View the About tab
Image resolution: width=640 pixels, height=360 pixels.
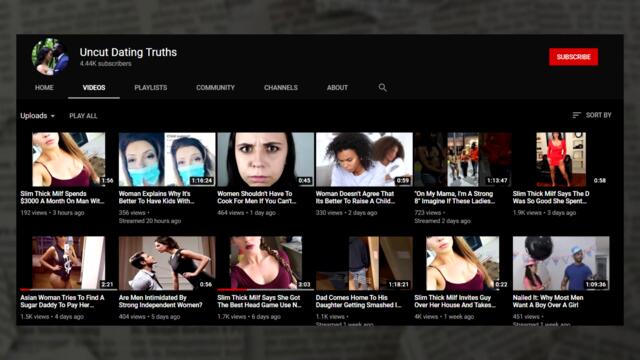tap(337, 88)
